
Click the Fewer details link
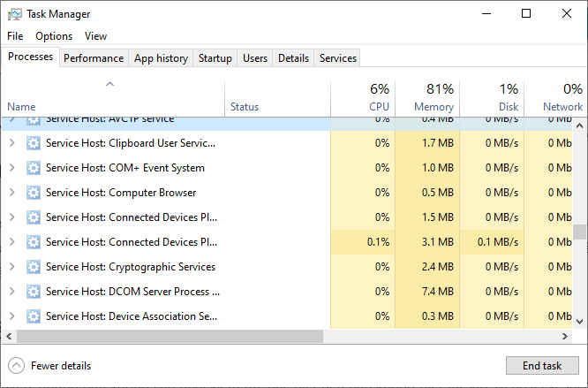pos(60,366)
